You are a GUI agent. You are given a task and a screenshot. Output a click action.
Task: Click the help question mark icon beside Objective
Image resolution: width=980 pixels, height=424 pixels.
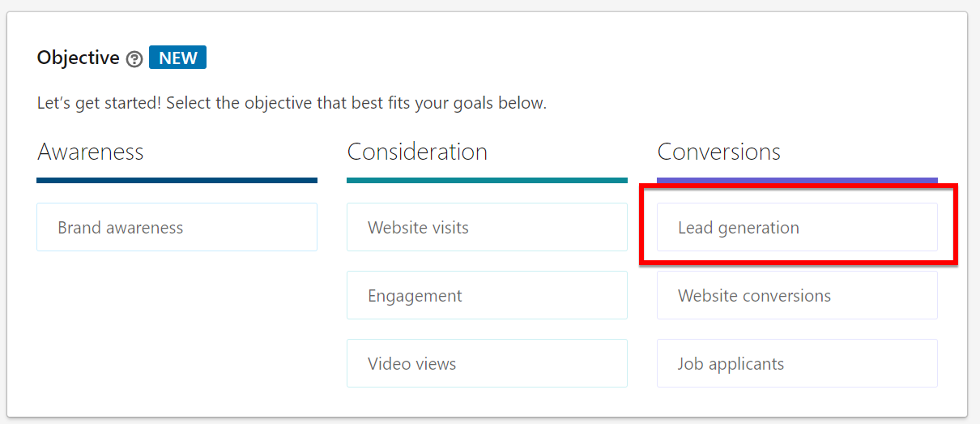tap(134, 59)
